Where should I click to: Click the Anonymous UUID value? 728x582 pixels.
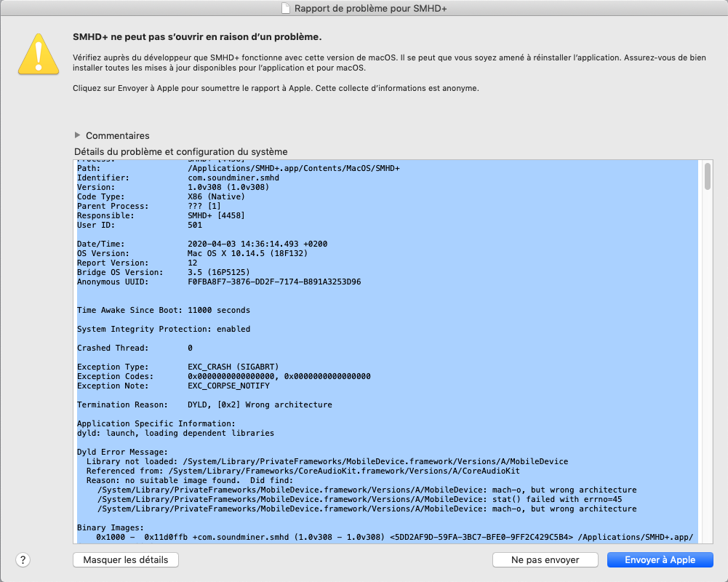point(274,282)
